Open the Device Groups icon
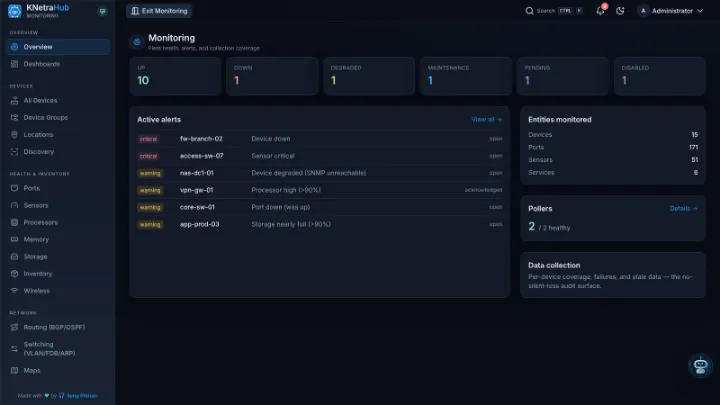This screenshot has width=720, height=405. click(x=15, y=118)
